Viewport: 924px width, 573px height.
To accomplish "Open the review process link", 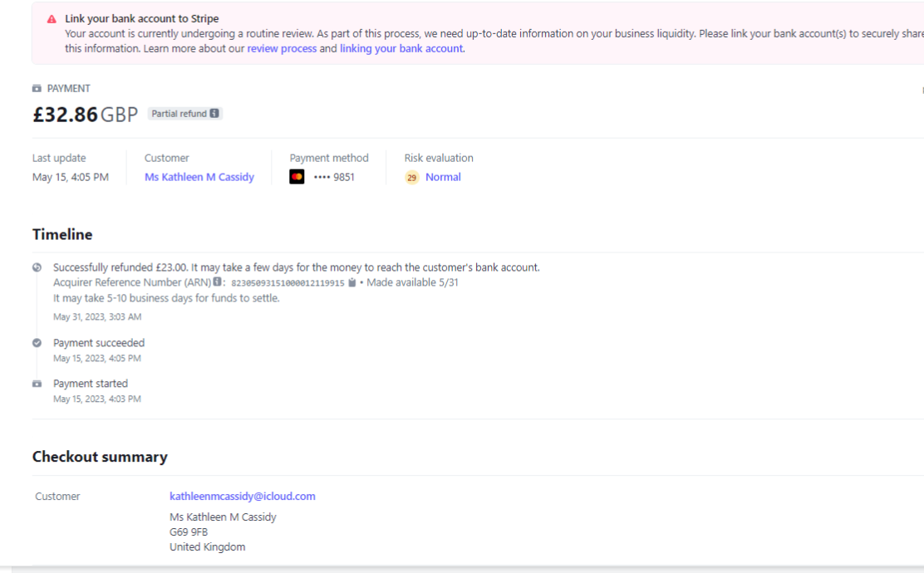I will [282, 49].
